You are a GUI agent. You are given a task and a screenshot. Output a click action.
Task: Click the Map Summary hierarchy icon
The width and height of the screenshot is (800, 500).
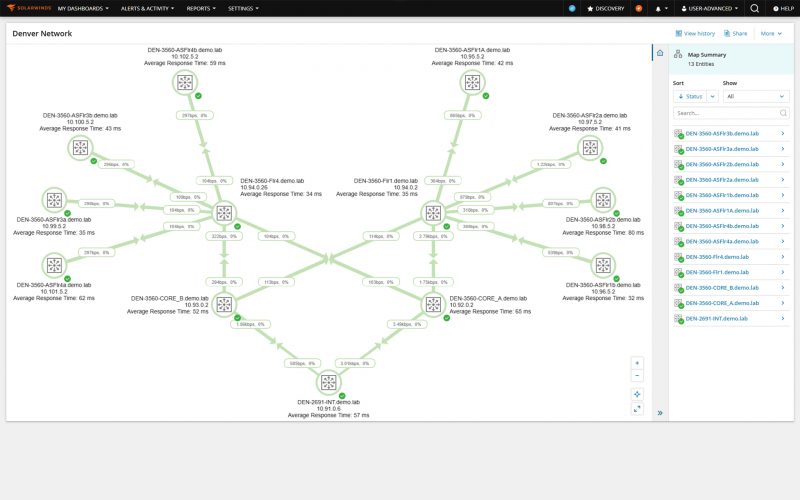point(678,54)
